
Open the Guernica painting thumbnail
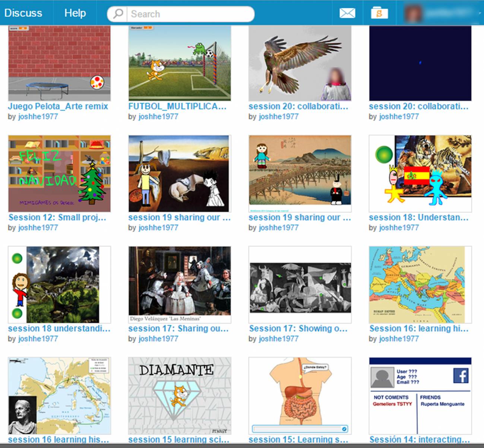coord(300,285)
